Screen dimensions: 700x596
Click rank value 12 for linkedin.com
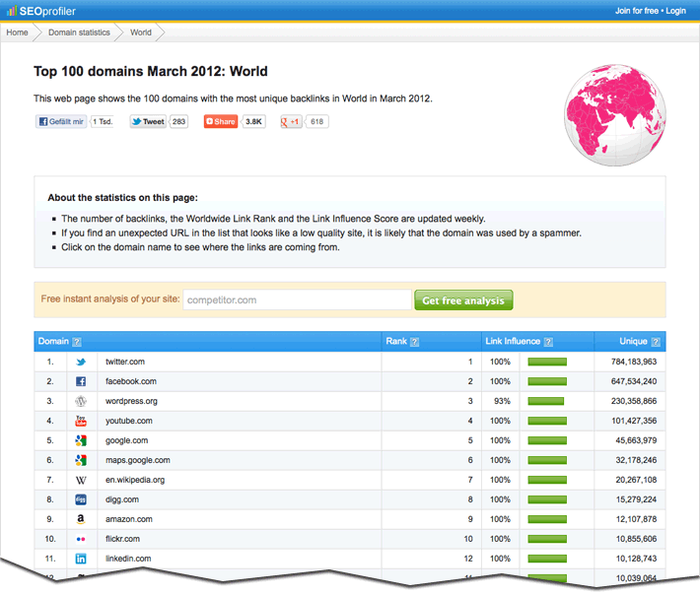(468, 559)
